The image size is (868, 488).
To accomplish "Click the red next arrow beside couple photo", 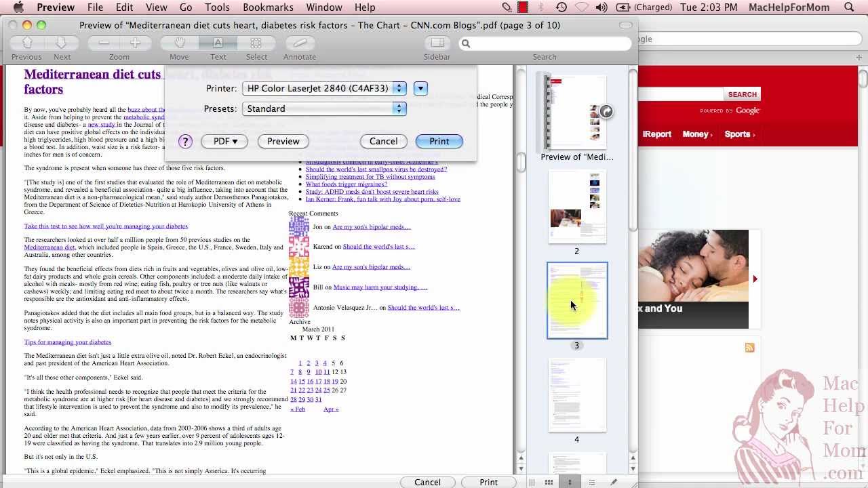I will (x=755, y=279).
